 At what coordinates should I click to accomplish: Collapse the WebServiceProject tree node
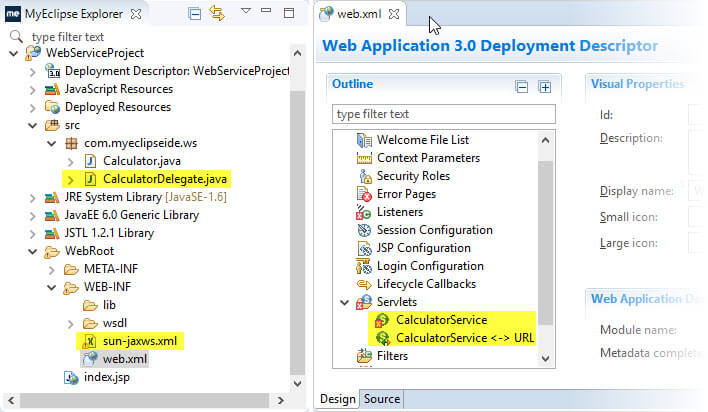[14, 54]
